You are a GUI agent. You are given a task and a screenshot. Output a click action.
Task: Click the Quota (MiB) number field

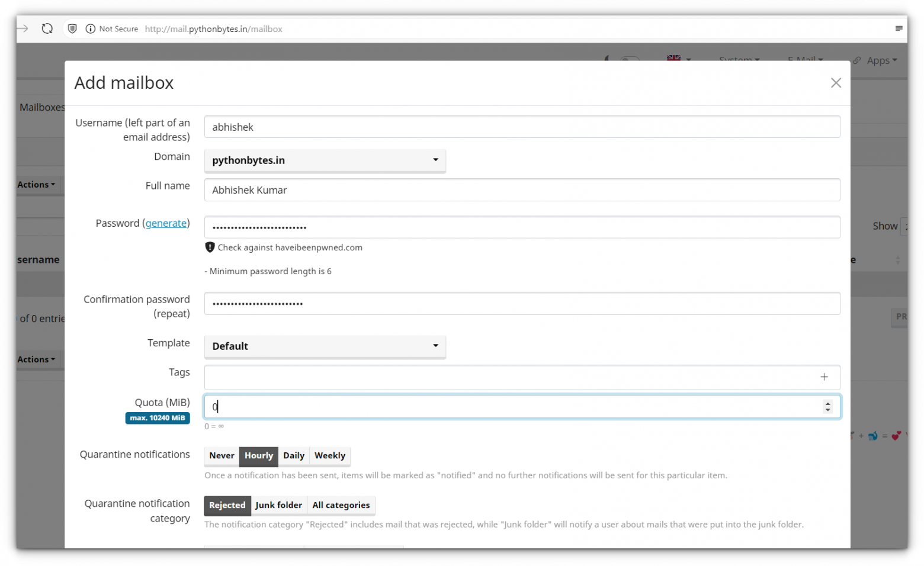(522, 407)
